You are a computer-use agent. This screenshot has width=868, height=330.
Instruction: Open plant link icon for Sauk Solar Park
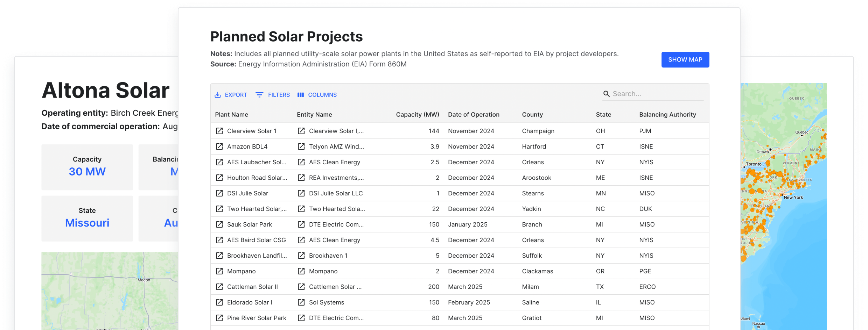(x=219, y=224)
